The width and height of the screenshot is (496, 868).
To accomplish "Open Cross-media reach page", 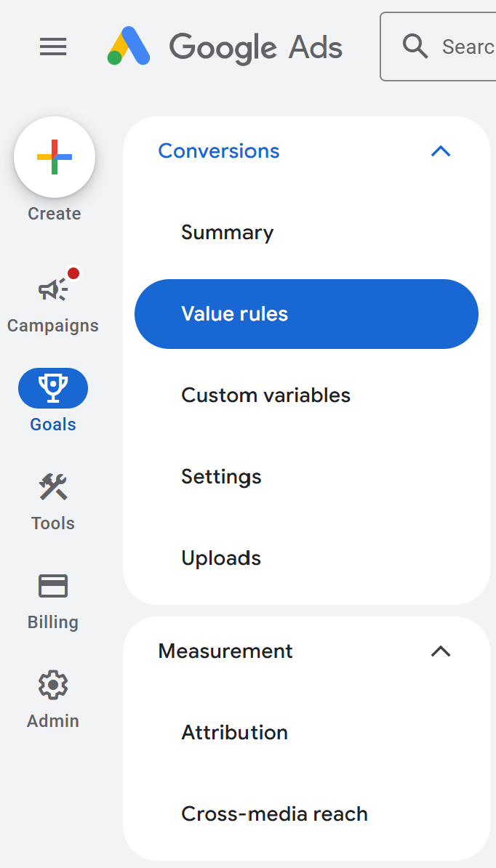I will coord(274,814).
